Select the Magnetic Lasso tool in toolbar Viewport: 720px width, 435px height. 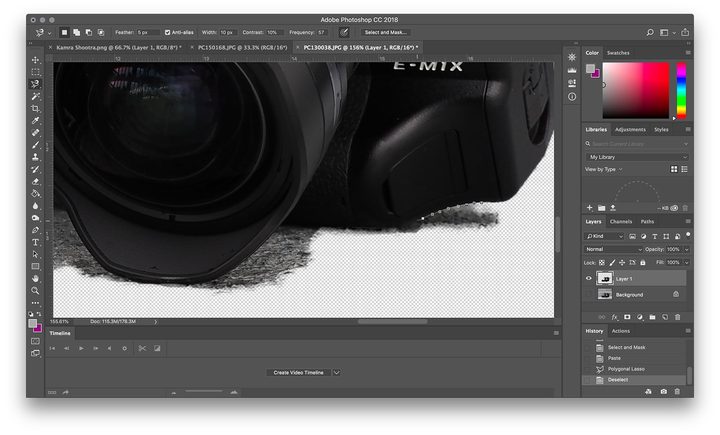(35, 84)
